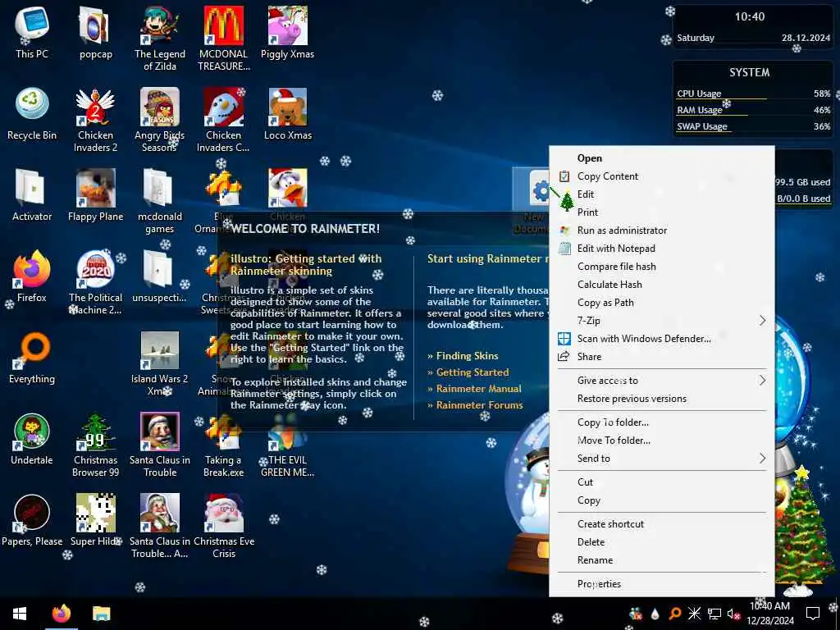Open the Getting Started link
Screen dimensions: 840x630
(468, 372)
